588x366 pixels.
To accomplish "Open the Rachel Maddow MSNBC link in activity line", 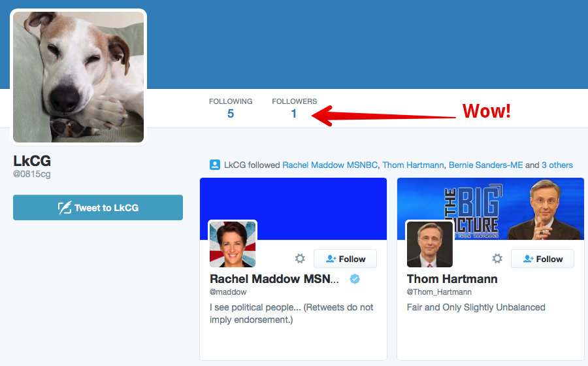I will pyautogui.click(x=330, y=165).
